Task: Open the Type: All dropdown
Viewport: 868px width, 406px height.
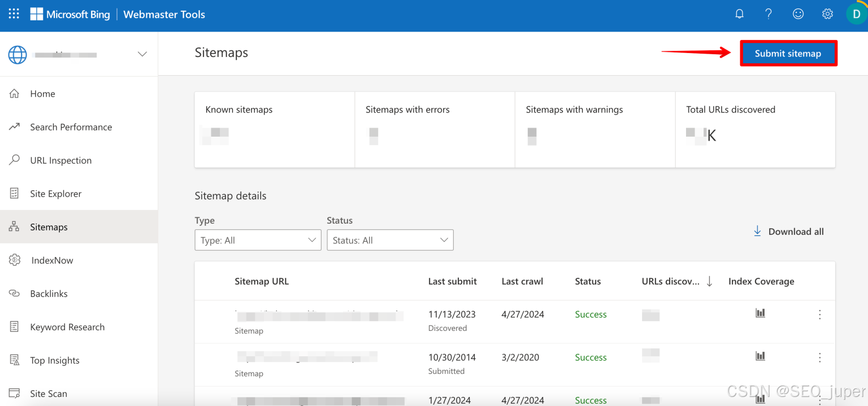Action: point(258,240)
